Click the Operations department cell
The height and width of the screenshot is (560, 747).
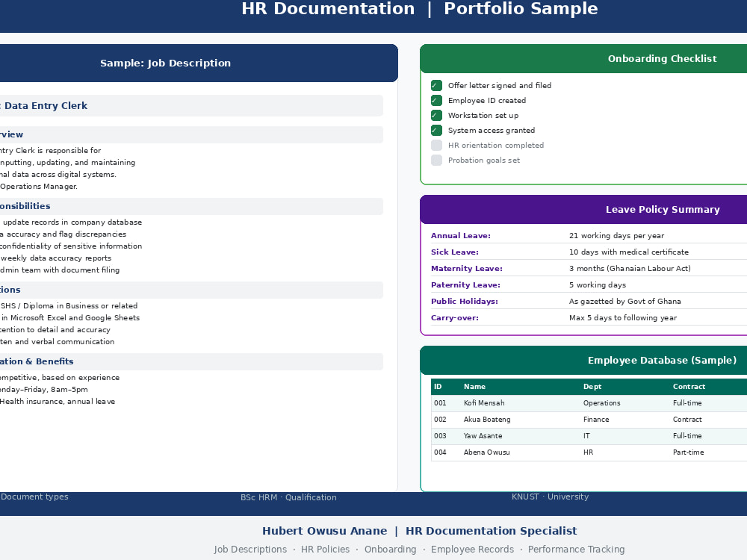601,403
